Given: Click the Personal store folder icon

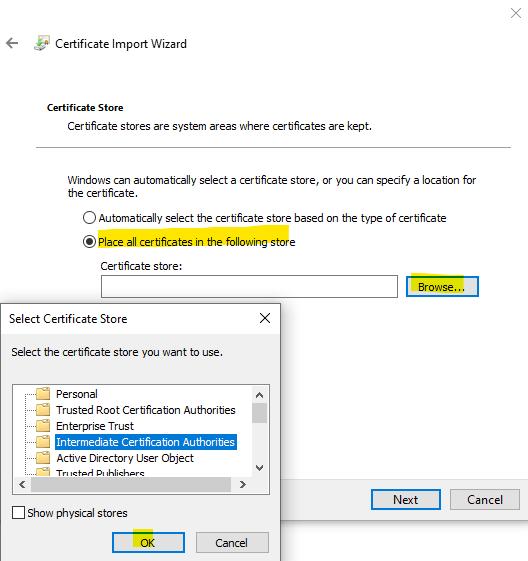Looking at the screenshot, I should [43, 394].
